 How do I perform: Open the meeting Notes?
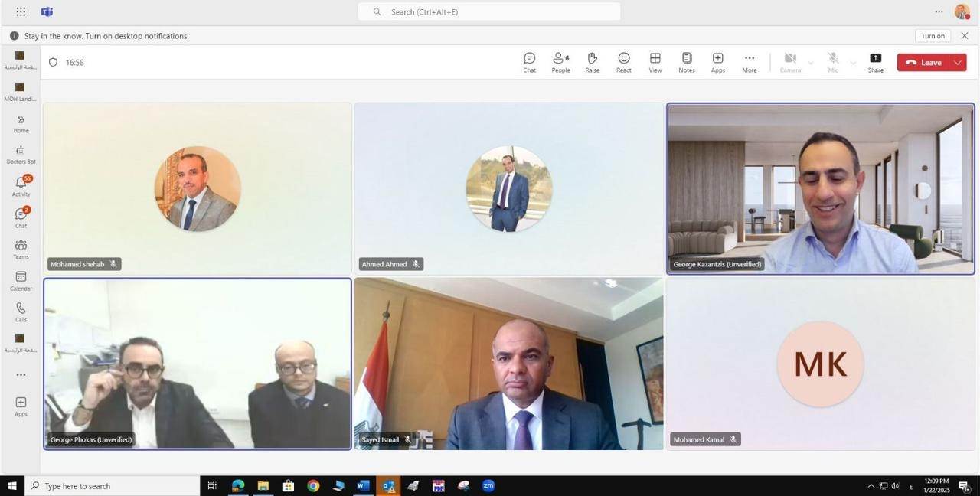tap(687, 63)
